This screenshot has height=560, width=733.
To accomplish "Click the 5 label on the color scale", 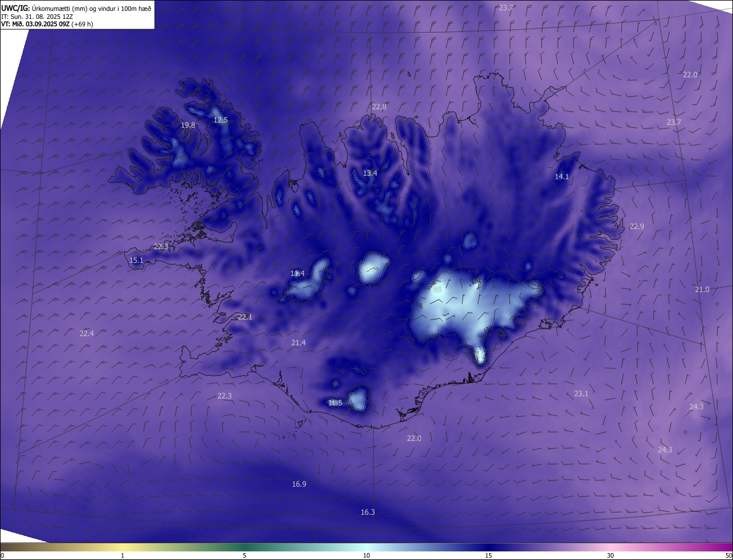I will tap(245, 555).
